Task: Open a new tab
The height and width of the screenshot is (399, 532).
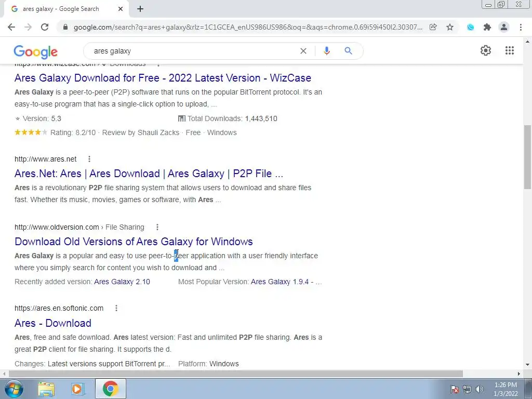Action: (x=140, y=9)
